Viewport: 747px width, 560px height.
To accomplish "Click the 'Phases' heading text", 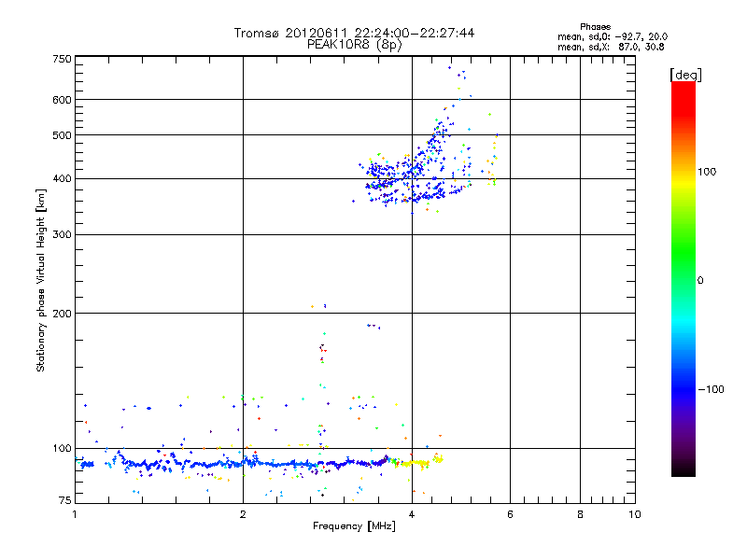I will click(595, 27).
